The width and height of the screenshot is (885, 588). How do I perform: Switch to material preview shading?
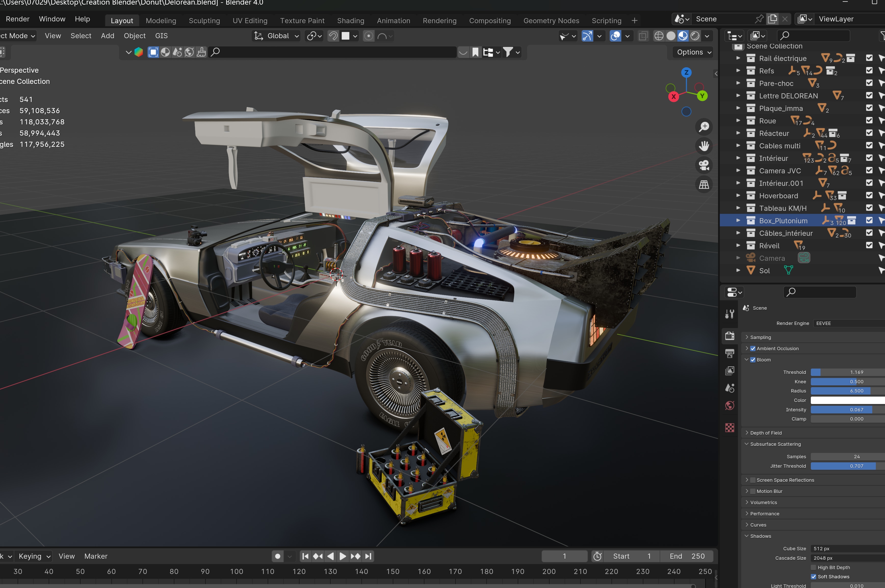[x=683, y=36]
